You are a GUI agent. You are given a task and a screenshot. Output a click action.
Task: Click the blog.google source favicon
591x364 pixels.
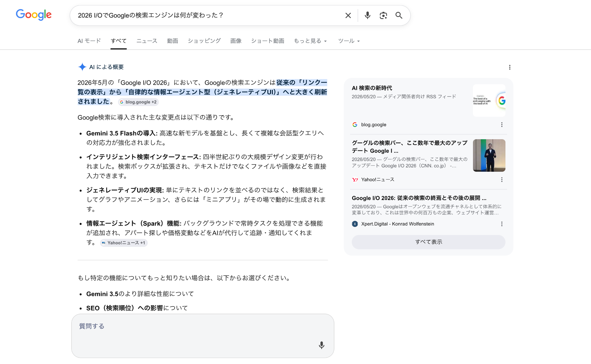point(355,125)
